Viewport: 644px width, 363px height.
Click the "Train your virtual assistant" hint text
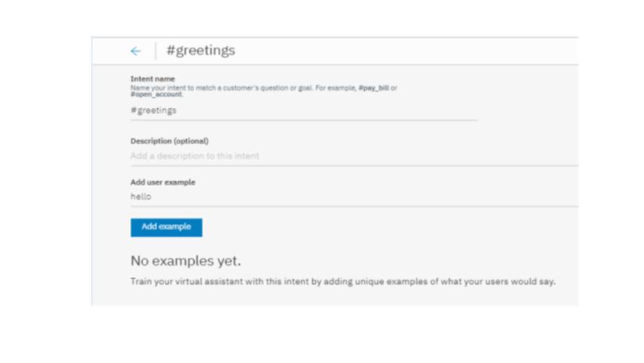click(x=342, y=282)
